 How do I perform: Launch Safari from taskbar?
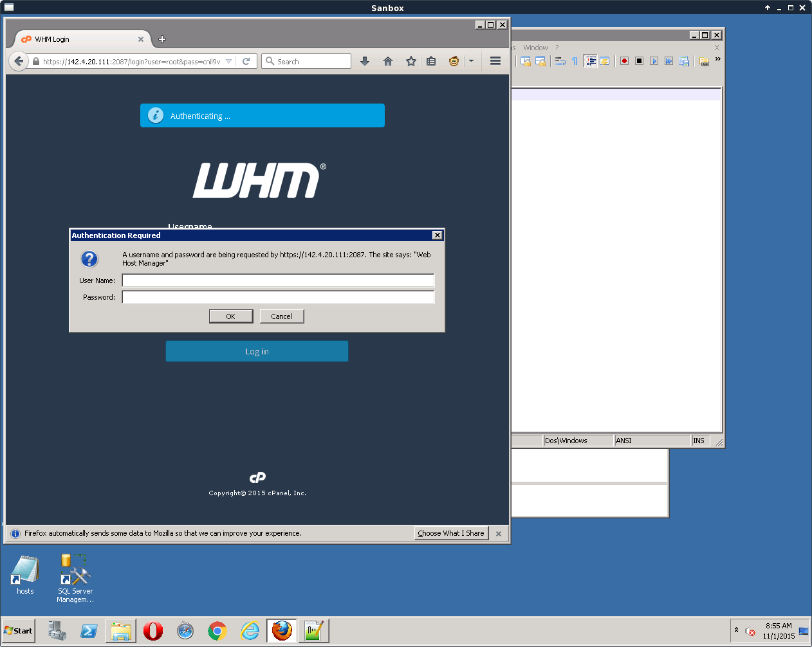point(185,631)
